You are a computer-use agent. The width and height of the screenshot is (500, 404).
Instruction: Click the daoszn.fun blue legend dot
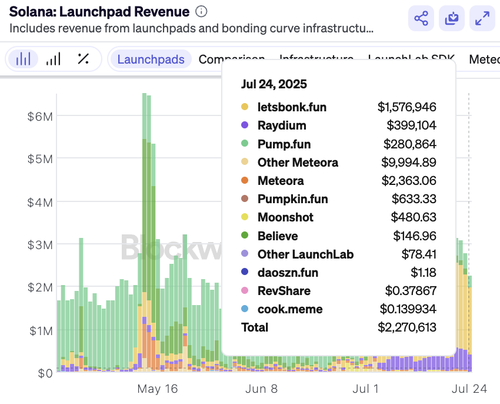coord(245,272)
